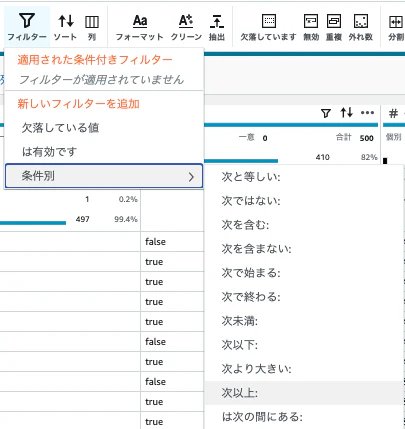Click the 410 count value
The image size is (405, 429).
point(323,157)
